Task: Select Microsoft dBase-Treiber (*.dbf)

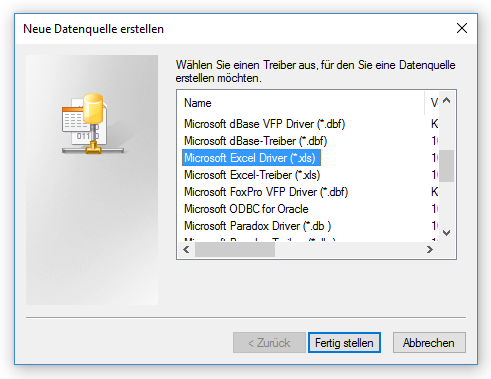Action: click(255, 141)
